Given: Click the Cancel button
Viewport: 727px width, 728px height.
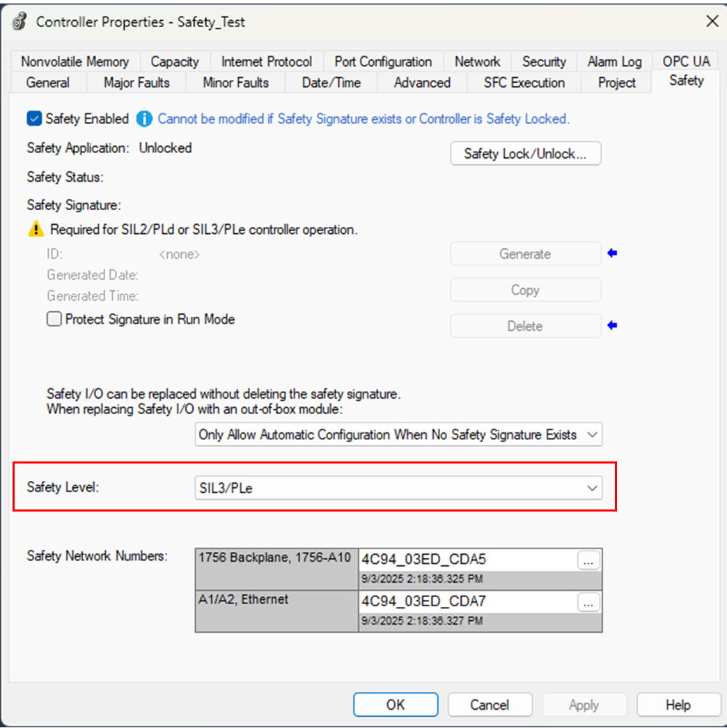Looking at the screenshot, I should [490, 705].
